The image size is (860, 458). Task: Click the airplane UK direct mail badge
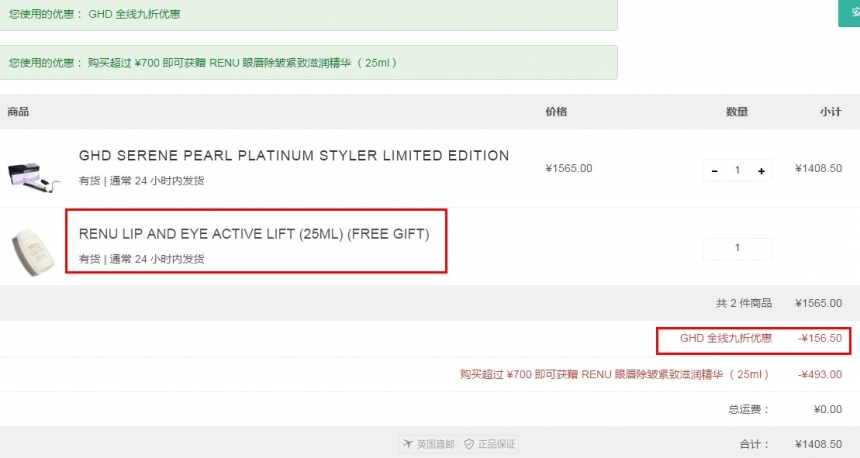click(428, 444)
